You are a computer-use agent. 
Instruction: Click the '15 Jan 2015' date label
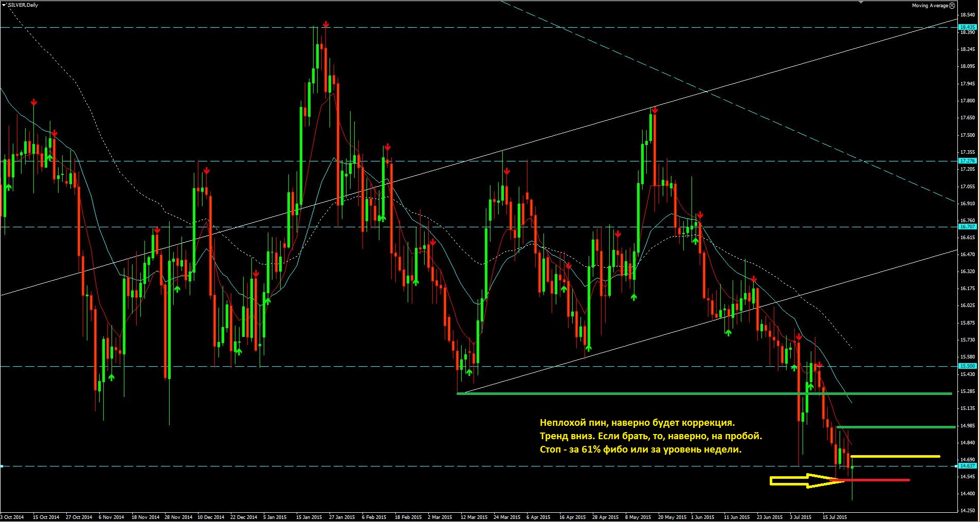[x=309, y=517]
